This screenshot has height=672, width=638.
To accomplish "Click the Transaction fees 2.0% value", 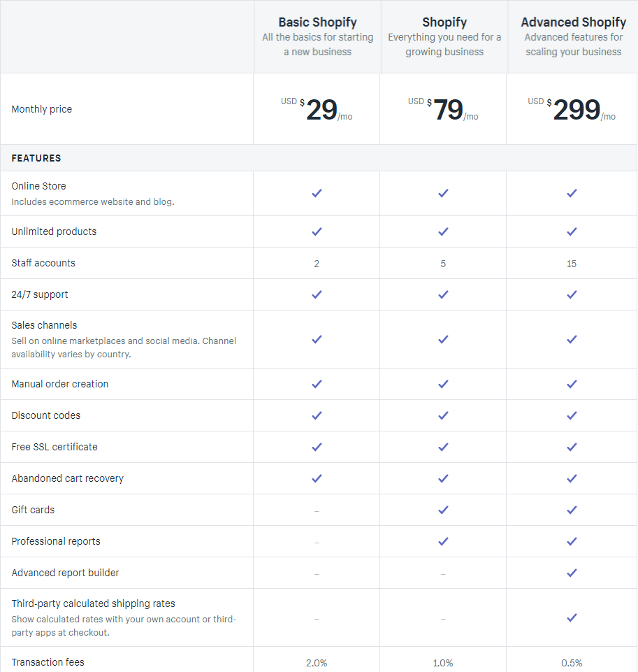I will 317,663.
